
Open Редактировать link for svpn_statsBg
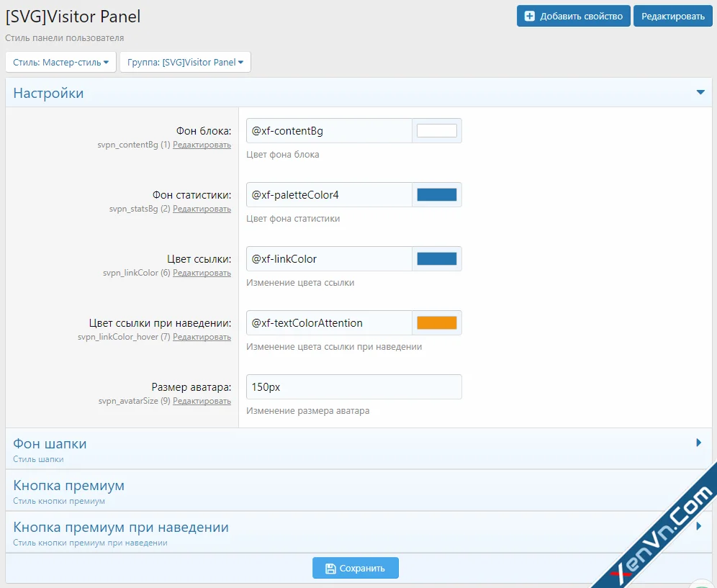(202, 209)
